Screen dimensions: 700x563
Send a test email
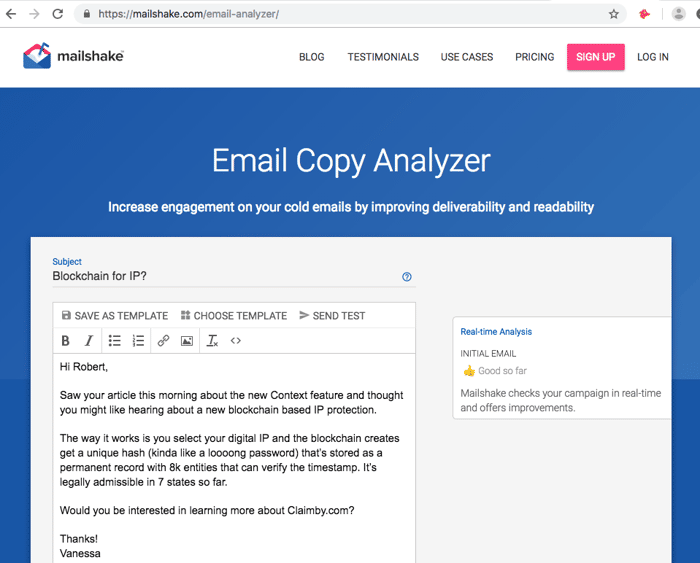click(332, 316)
